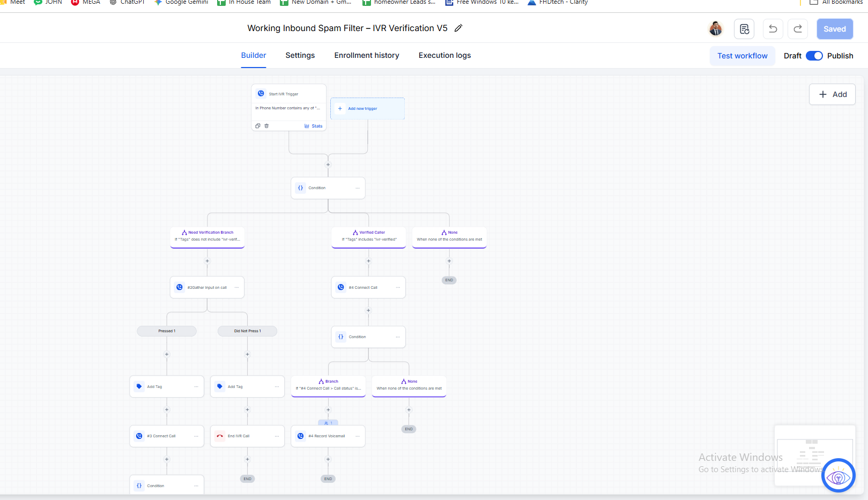Open options of Add Tag under Did Not Press 1
Image resolution: width=868 pixels, height=500 pixels.
coord(277,386)
